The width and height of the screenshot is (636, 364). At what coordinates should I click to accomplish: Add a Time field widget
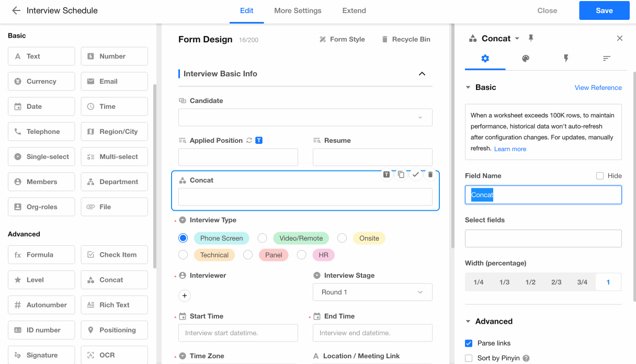115,106
